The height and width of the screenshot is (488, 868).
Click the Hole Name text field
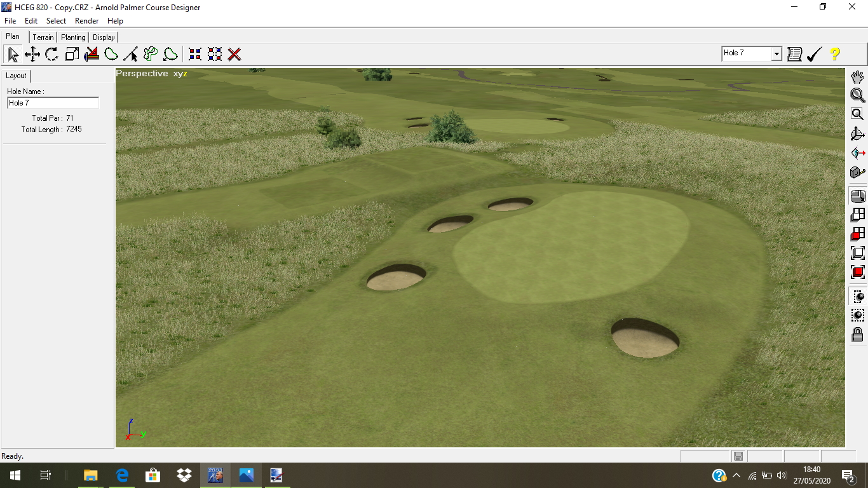click(53, 103)
